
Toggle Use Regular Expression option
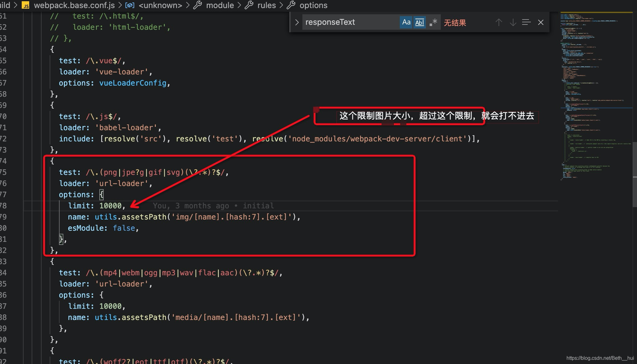[x=433, y=22]
